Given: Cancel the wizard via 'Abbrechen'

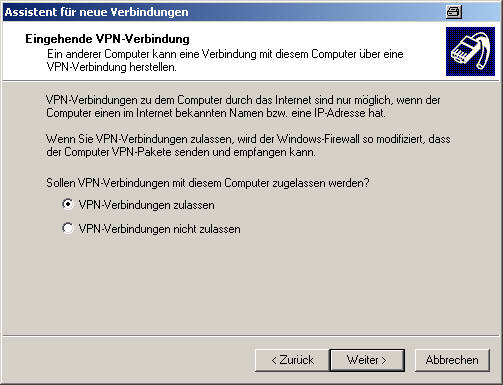Looking at the screenshot, I should pyautogui.click(x=452, y=360).
